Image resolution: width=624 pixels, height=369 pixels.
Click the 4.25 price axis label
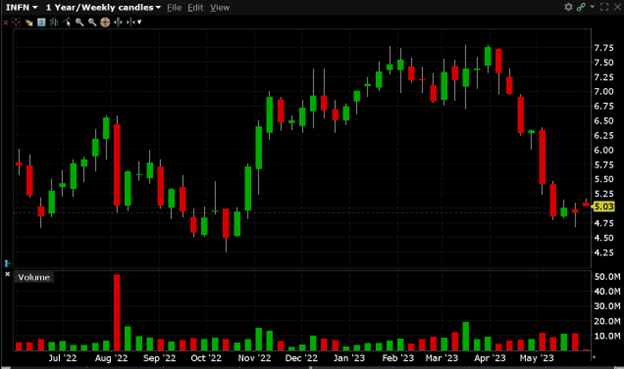[604, 253]
